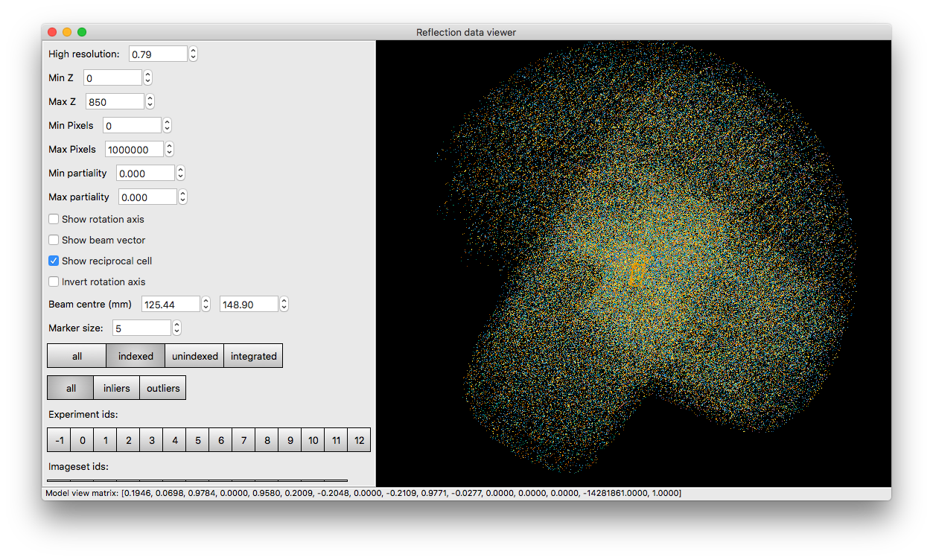Click Beam centre field showing 148.90
Screen dimensions: 933x560
point(249,304)
